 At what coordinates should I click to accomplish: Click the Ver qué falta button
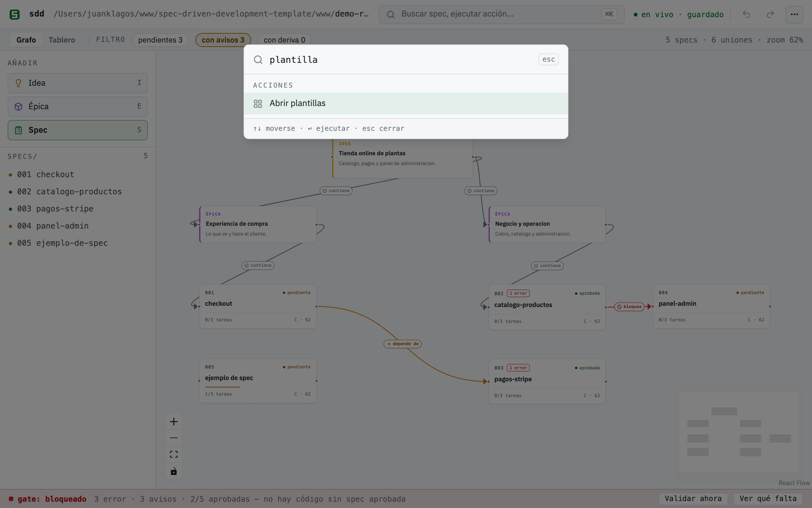click(768, 498)
